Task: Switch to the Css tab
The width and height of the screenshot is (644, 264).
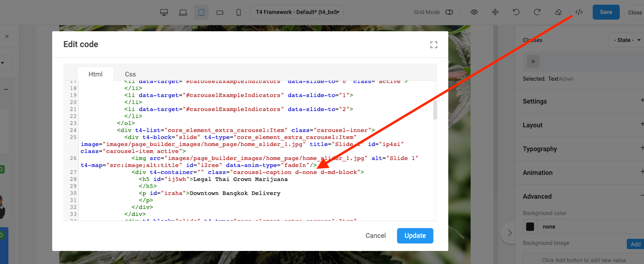Action: [130, 74]
